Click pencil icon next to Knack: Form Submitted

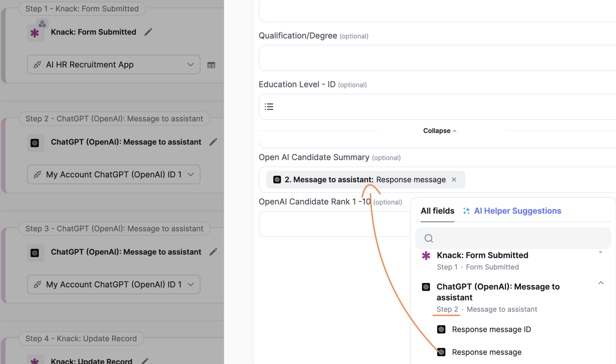148,32
